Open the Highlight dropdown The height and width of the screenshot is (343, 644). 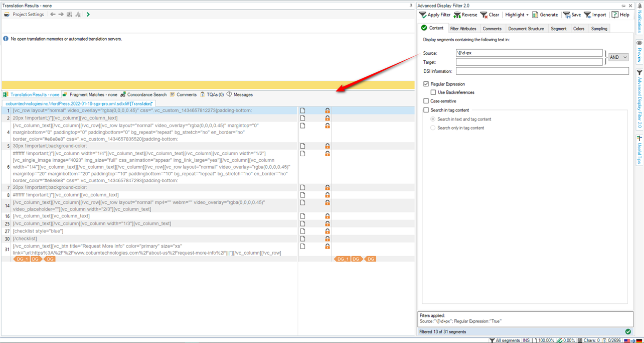tap(517, 15)
